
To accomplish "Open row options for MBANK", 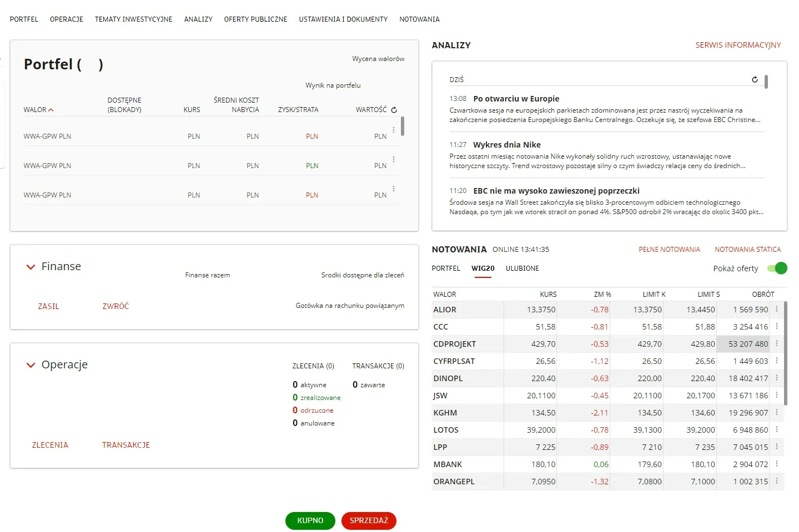I will click(x=777, y=464).
